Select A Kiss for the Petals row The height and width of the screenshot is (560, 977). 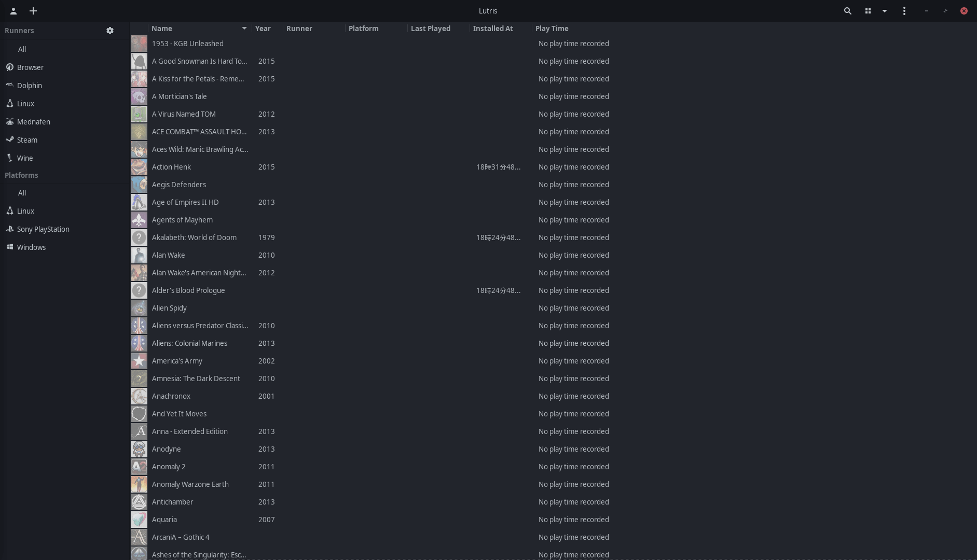[x=553, y=79]
